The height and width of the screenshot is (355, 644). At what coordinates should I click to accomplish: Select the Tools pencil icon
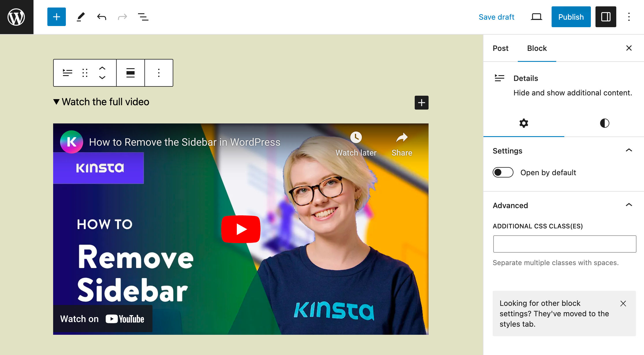pos(81,17)
